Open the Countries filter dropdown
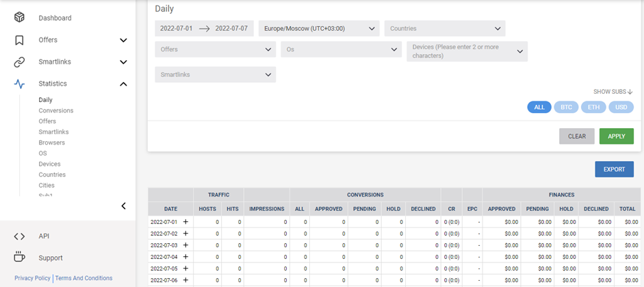Viewport: 644px width, 287px height. click(444, 29)
